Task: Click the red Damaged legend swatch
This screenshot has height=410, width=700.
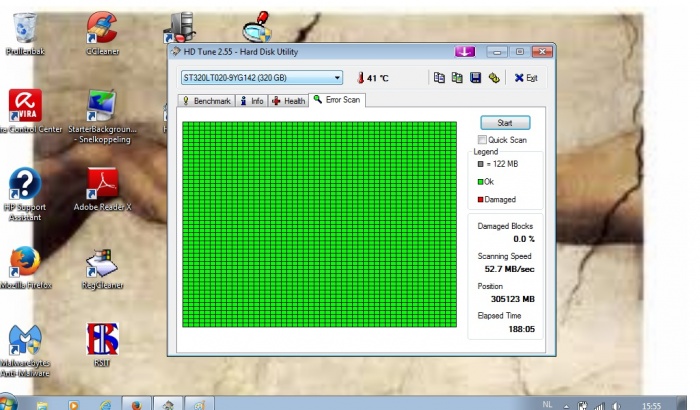Action: 480,200
